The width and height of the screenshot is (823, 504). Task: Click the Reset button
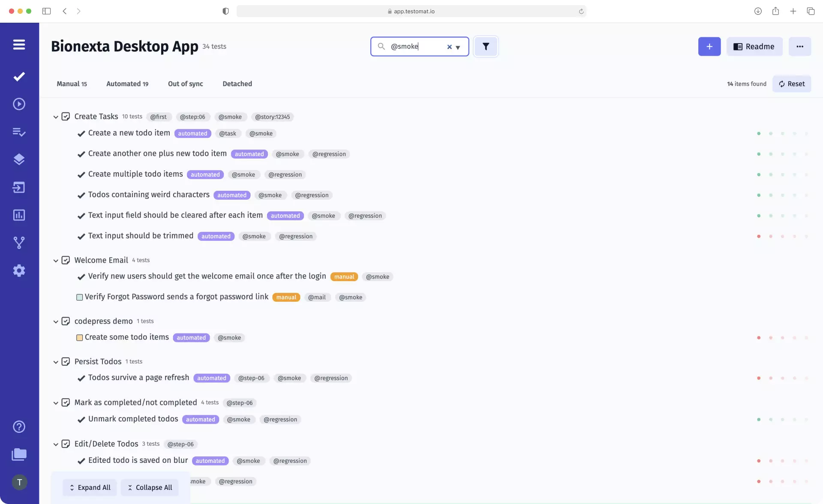click(x=792, y=84)
